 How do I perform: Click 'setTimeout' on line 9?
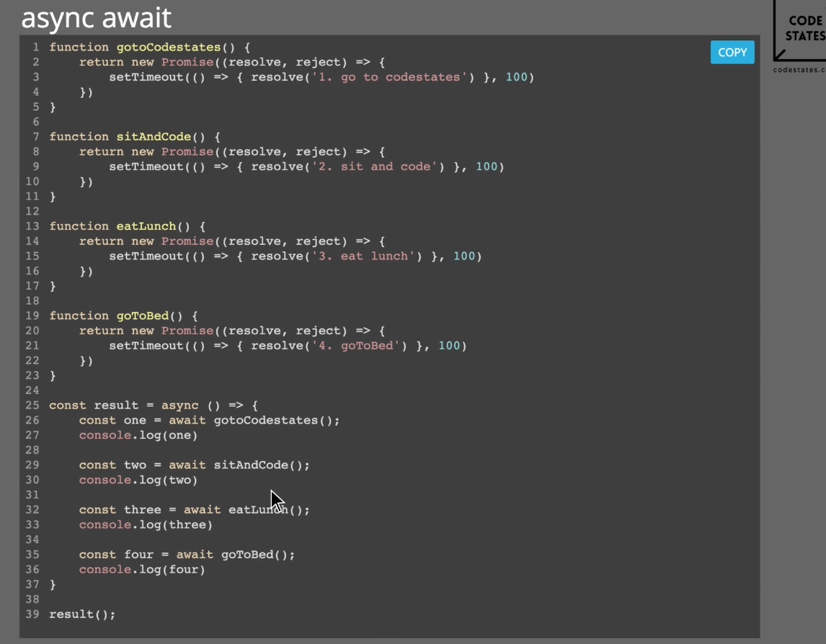pyautogui.click(x=146, y=167)
